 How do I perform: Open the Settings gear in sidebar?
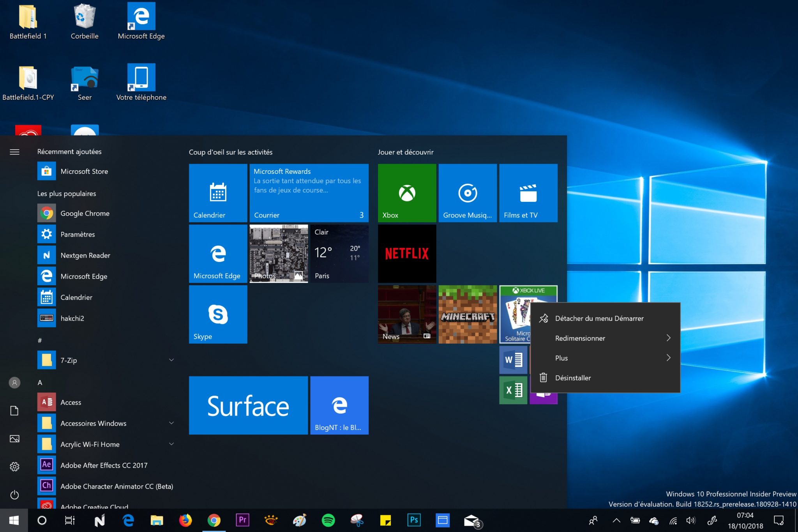click(x=14, y=467)
